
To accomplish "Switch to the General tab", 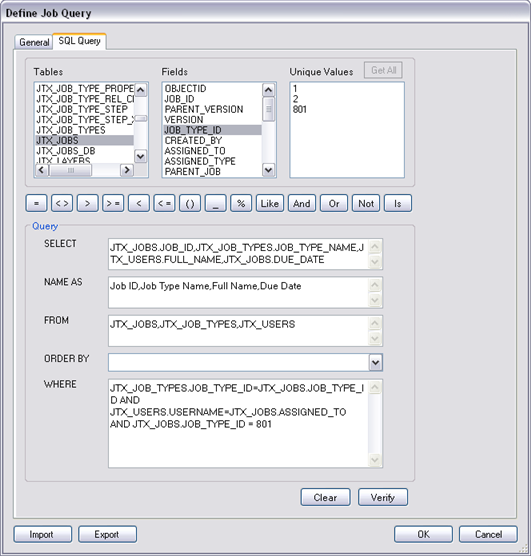I will [34, 42].
